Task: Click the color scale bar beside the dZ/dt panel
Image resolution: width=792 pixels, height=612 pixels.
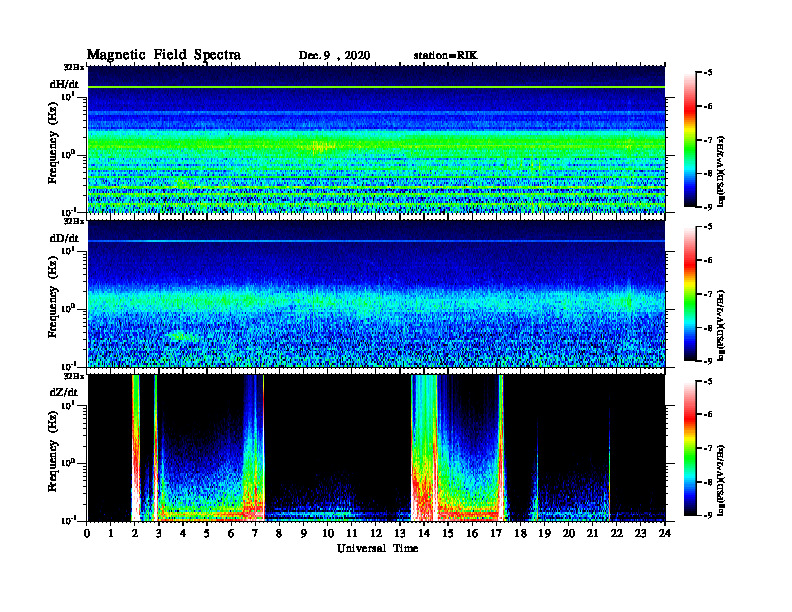Action: point(690,448)
